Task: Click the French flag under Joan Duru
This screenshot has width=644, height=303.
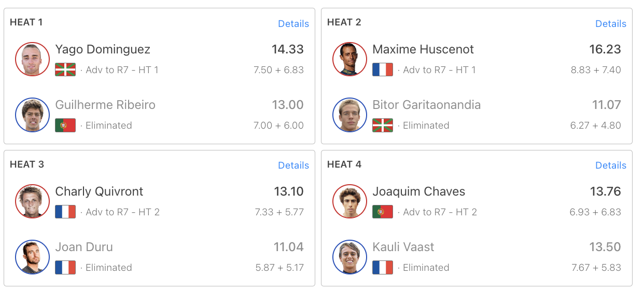Action: click(65, 267)
